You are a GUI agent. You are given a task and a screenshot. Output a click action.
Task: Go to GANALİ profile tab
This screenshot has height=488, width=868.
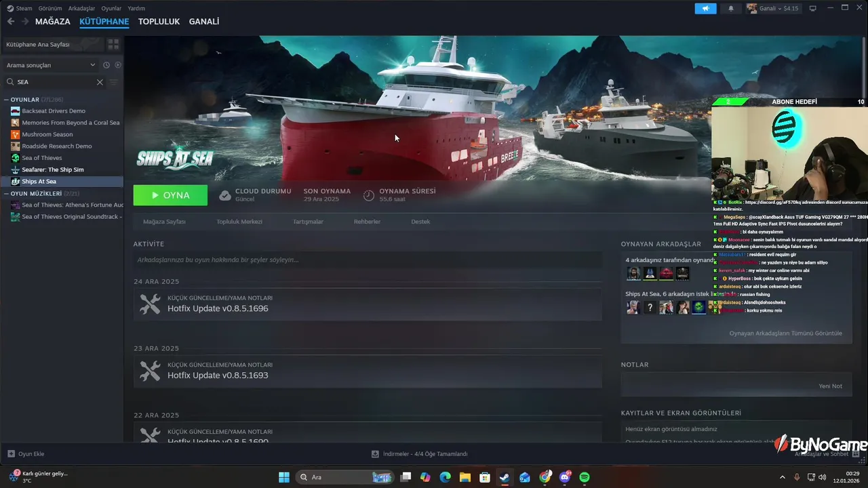(x=204, y=22)
